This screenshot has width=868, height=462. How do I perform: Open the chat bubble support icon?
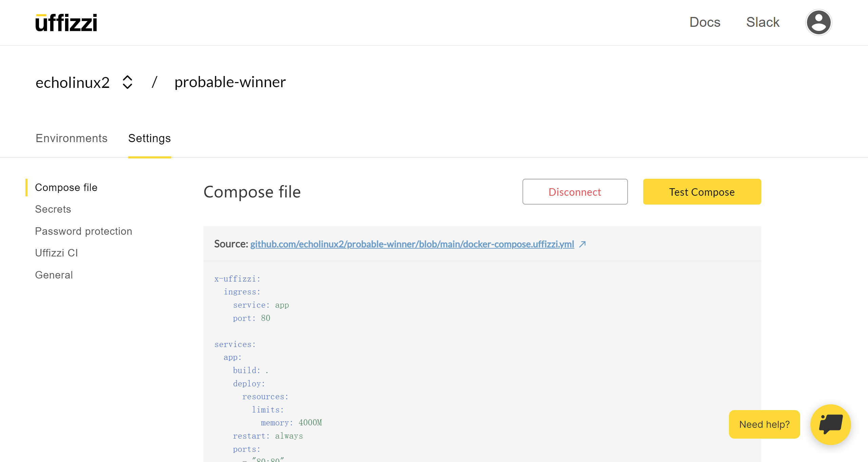pos(830,424)
